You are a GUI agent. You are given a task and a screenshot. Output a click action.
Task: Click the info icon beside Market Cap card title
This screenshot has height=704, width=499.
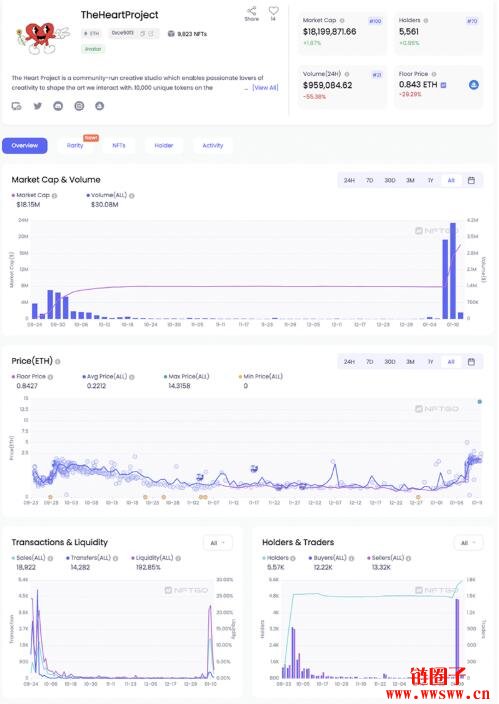point(342,21)
